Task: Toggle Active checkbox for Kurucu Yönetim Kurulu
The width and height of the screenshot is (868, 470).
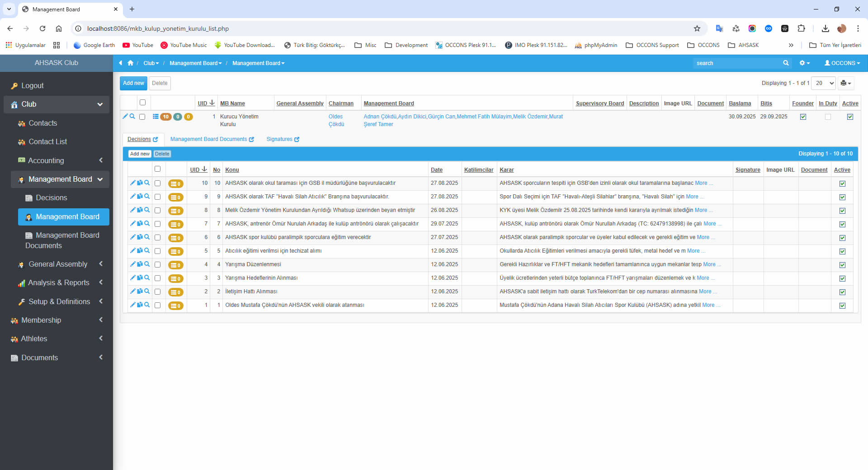Action: coord(850,117)
